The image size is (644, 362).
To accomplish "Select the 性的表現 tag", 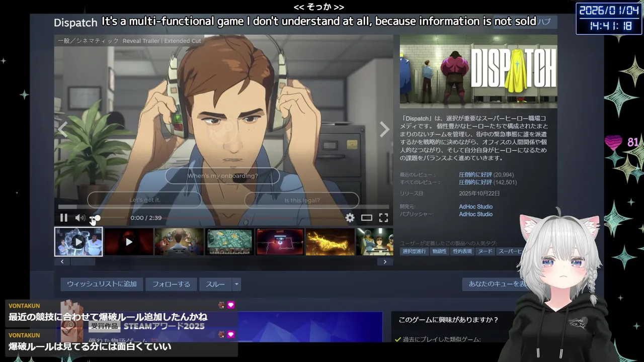I will pyautogui.click(x=462, y=251).
